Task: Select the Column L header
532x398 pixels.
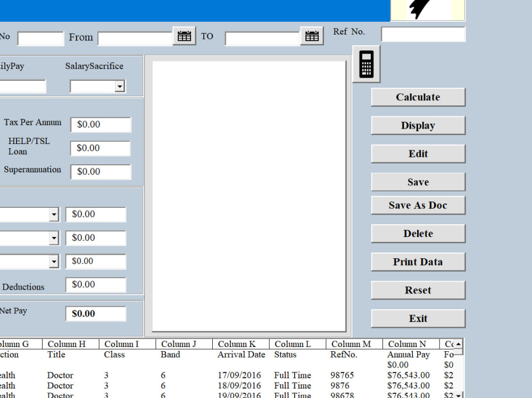Action: [x=297, y=344]
